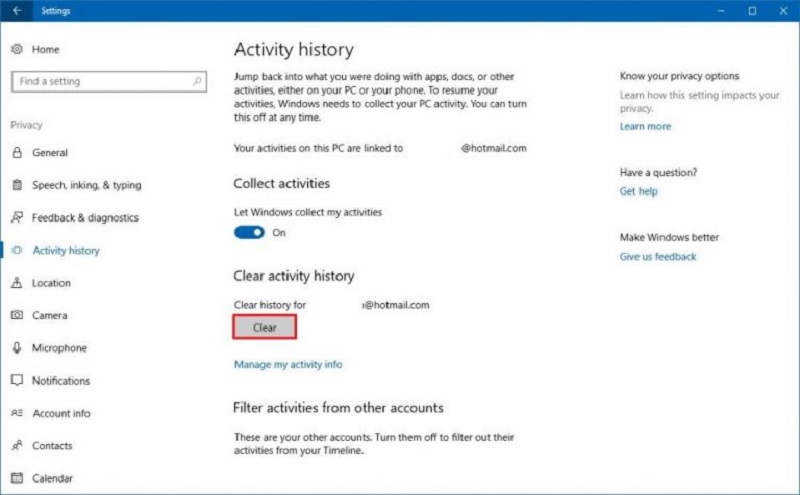Open Account info privacy settings
Image resolution: width=800 pixels, height=495 pixels.
click(x=61, y=413)
